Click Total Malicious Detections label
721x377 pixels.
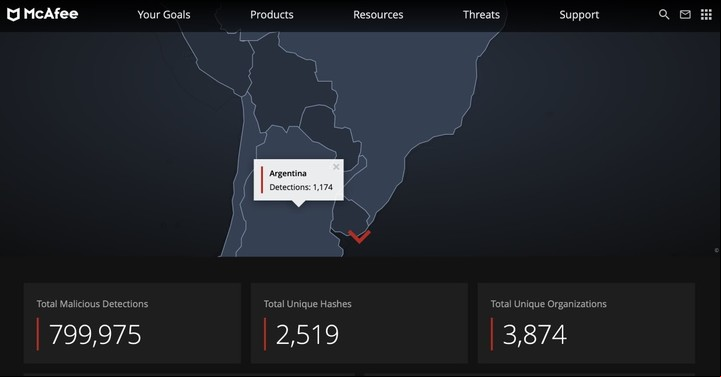pos(92,304)
